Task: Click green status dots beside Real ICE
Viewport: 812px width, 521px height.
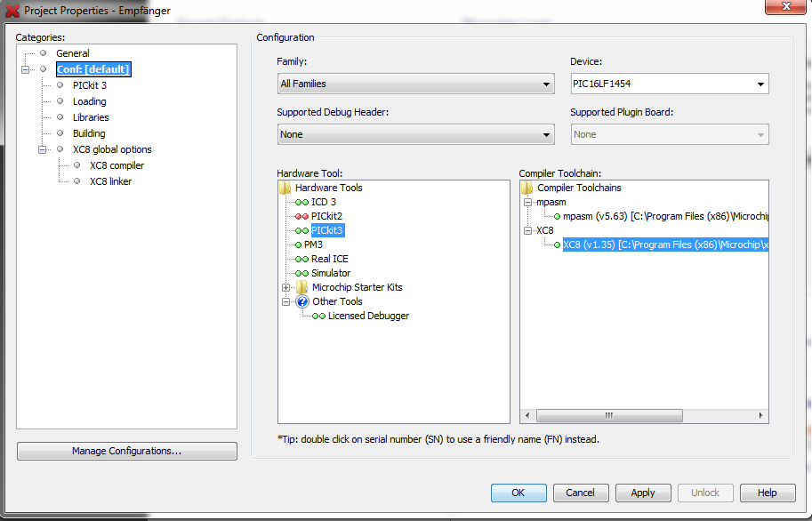Action: 301,260
